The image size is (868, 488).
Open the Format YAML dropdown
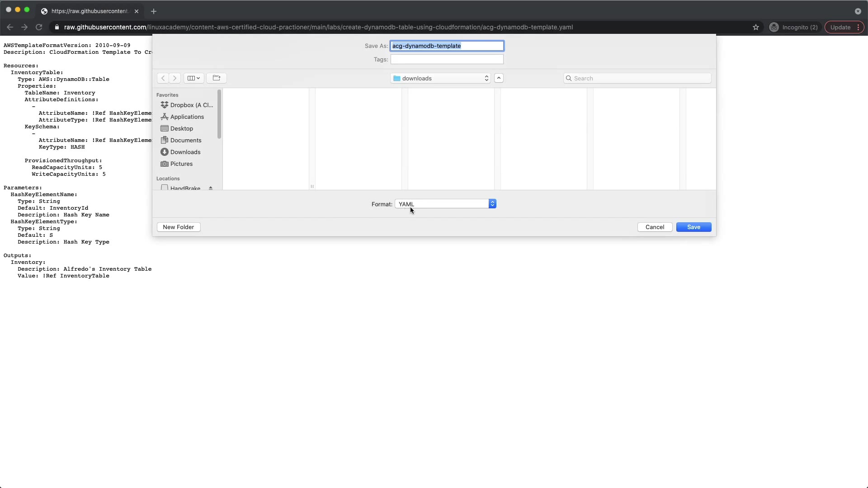click(x=445, y=204)
